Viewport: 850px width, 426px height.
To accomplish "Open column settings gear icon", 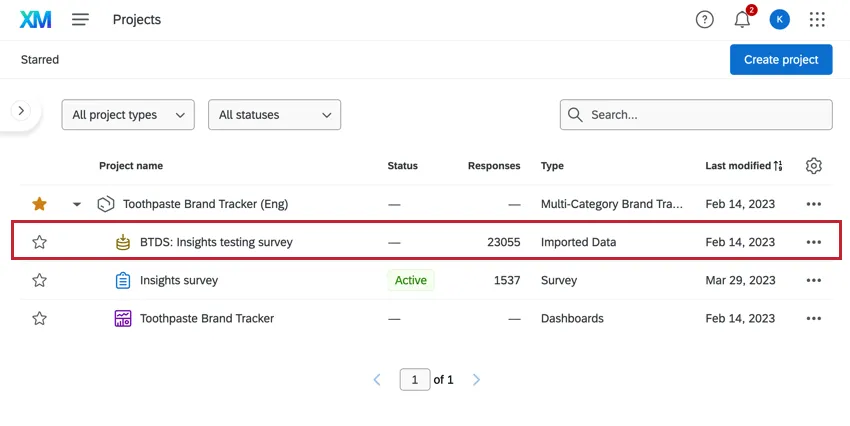I will tap(814, 166).
